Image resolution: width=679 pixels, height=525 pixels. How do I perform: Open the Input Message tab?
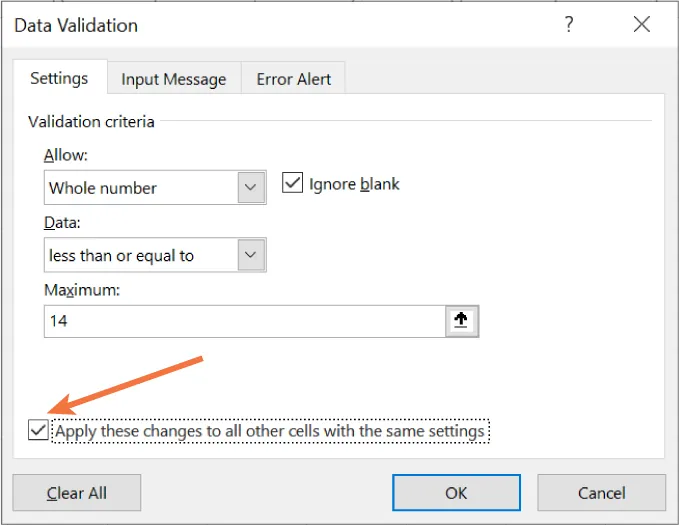[x=173, y=79]
